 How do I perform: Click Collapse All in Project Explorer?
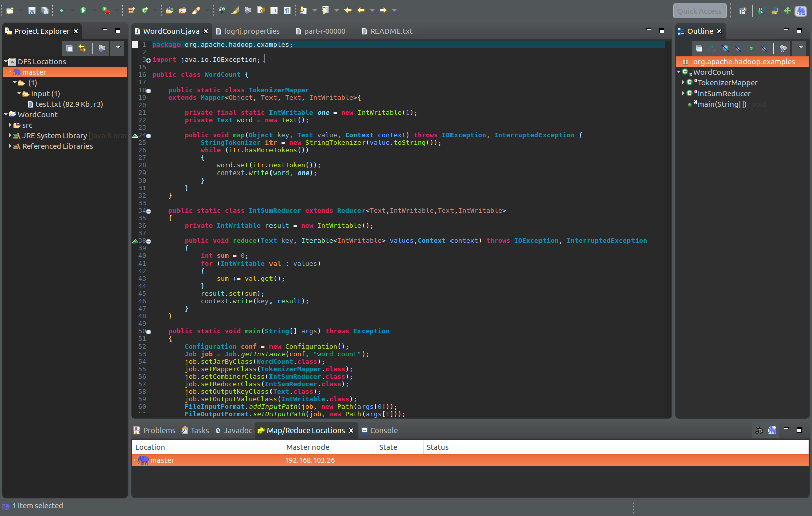tap(69, 48)
